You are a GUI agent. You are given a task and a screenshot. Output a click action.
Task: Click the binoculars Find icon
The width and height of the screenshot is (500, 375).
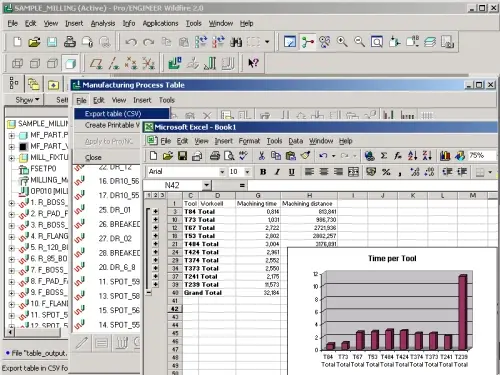click(x=236, y=42)
